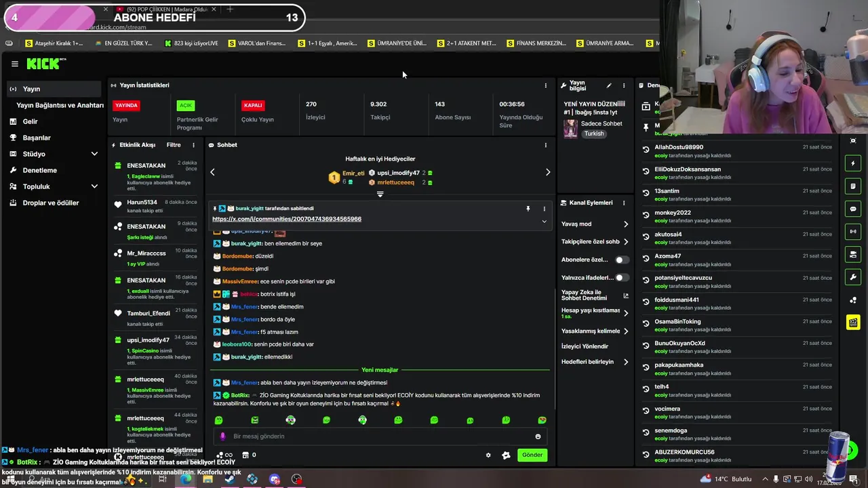This screenshot has width=868, height=488.
Task: Select the document sidebar icon
Action: pyautogui.click(x=853, y=186)
